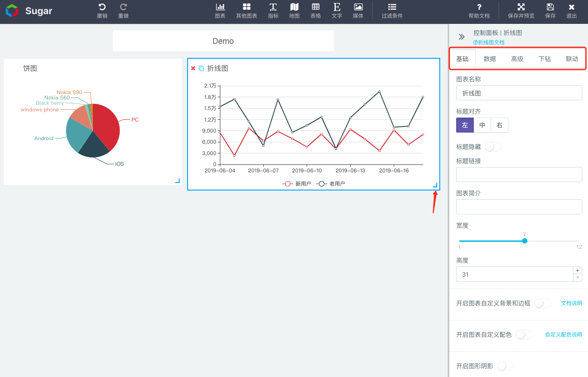Viewport: 588px width, 377px height.
Task: Open 帮助文档 help documentation
Action: (x=479, y=11)
